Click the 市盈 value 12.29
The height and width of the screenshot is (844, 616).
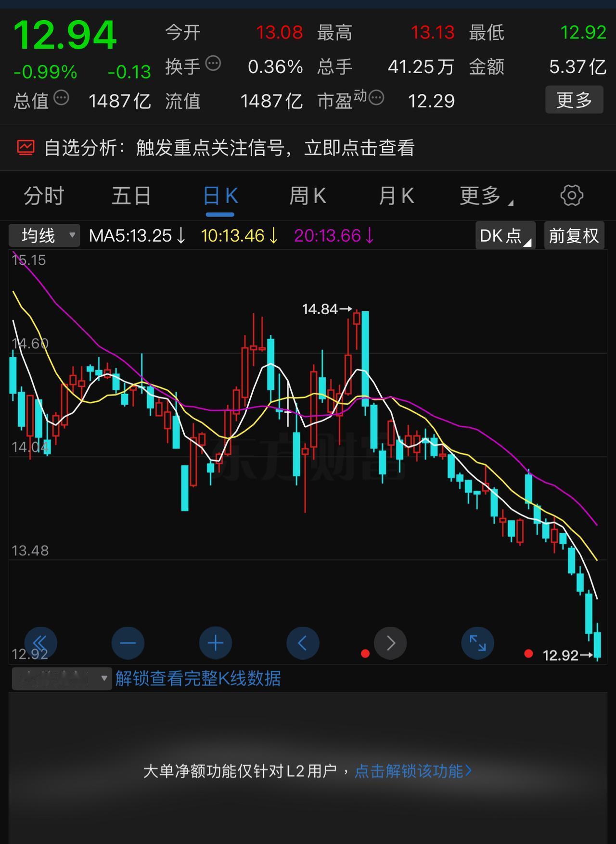(431, 101)
